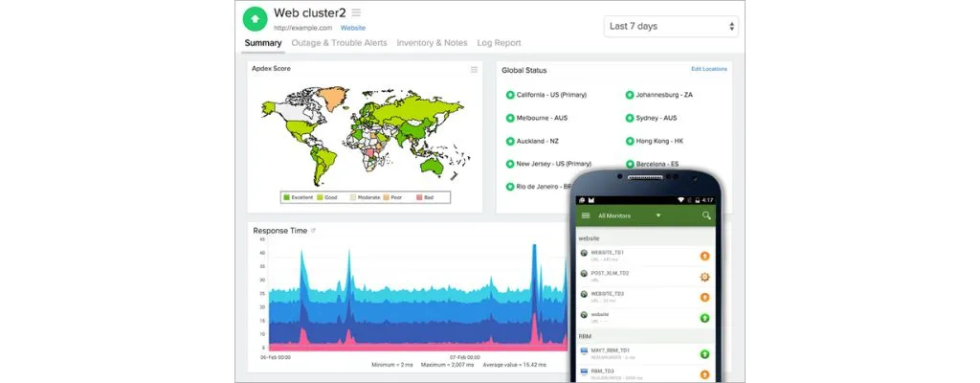Viewport: 980px width, 383px height.
Task: Open the Log Report tab
Action: click(x=499, y=43)
